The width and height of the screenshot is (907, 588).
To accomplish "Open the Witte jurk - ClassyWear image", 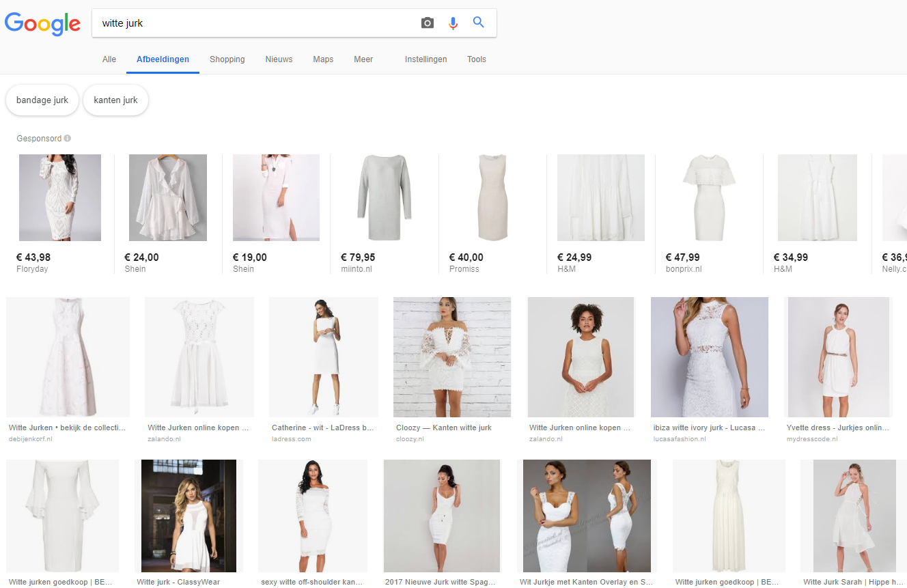I will tap(189, 516).
